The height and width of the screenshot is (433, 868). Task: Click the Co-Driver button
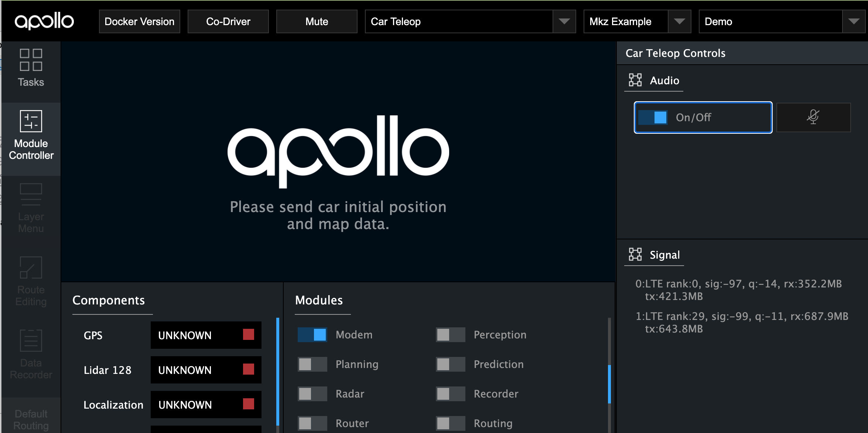(228, 21)
